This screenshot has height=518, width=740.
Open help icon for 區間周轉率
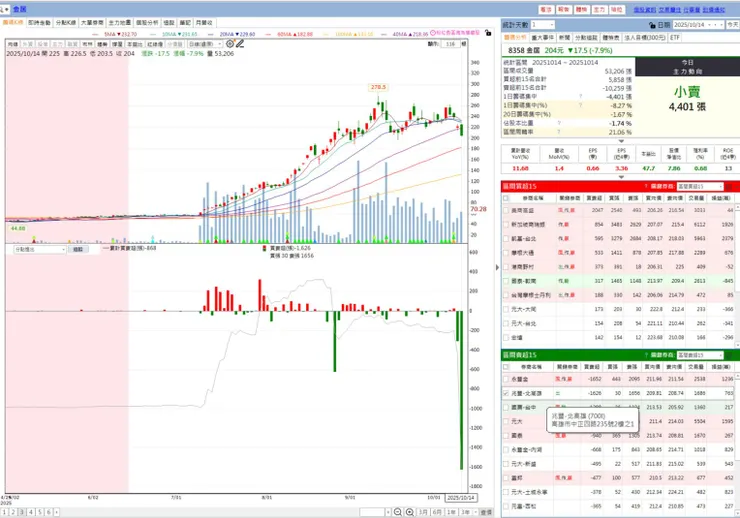click(559, 132)
